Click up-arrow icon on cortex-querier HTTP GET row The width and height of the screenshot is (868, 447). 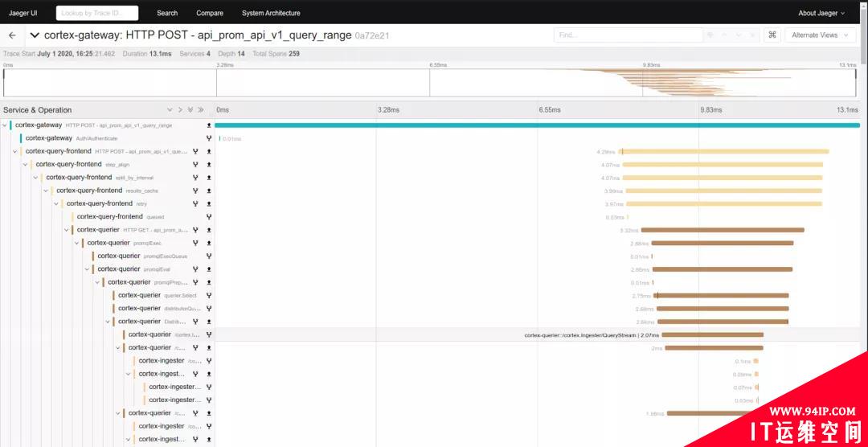point(209,230)
